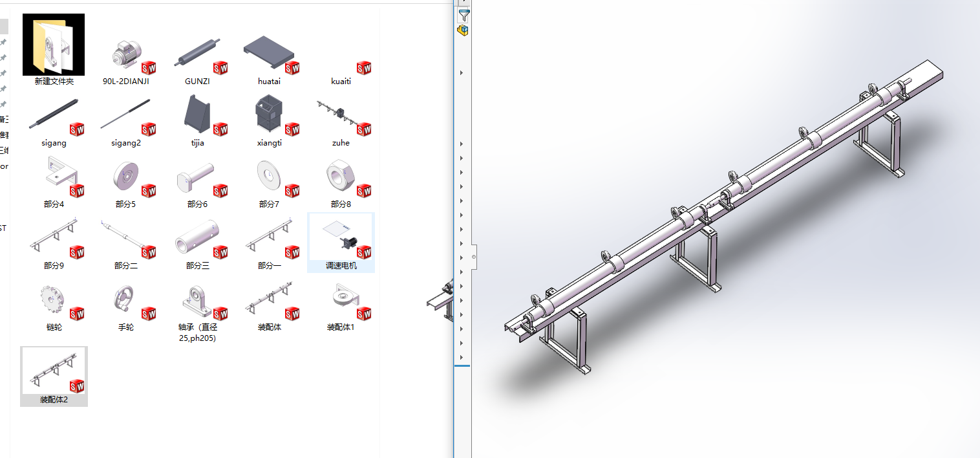
Task: Select the 装配体1 assembly file
Action: (341, 306)
